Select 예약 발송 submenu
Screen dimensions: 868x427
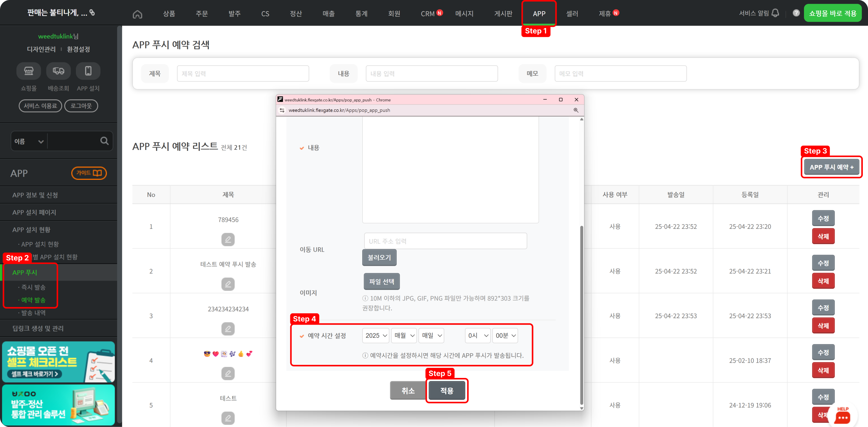tap(33, 300)
